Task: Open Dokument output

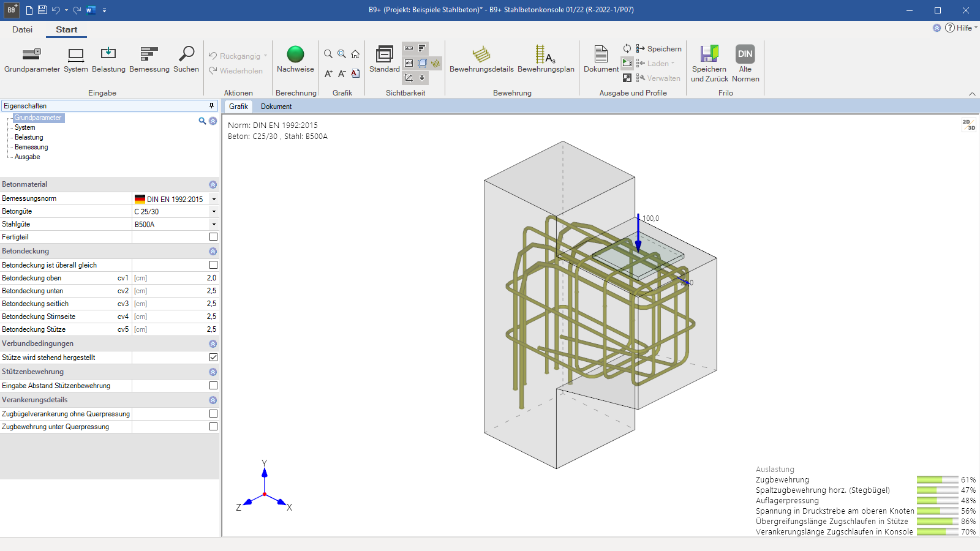Action: pyautogui.click(x=601, y=60)
